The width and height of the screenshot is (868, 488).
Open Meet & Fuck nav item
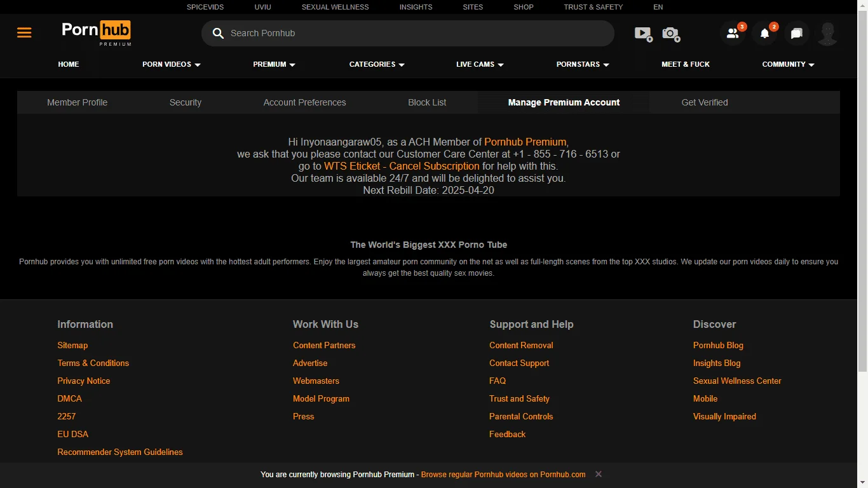click(686, 64)
